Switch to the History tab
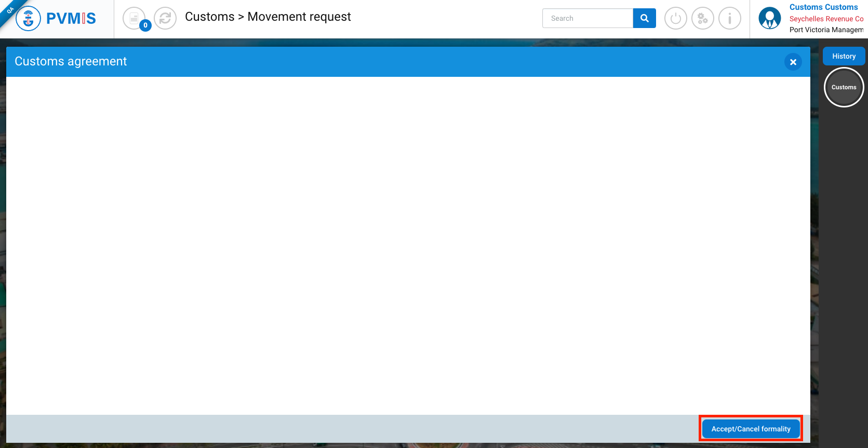 (x=844, y=56)
